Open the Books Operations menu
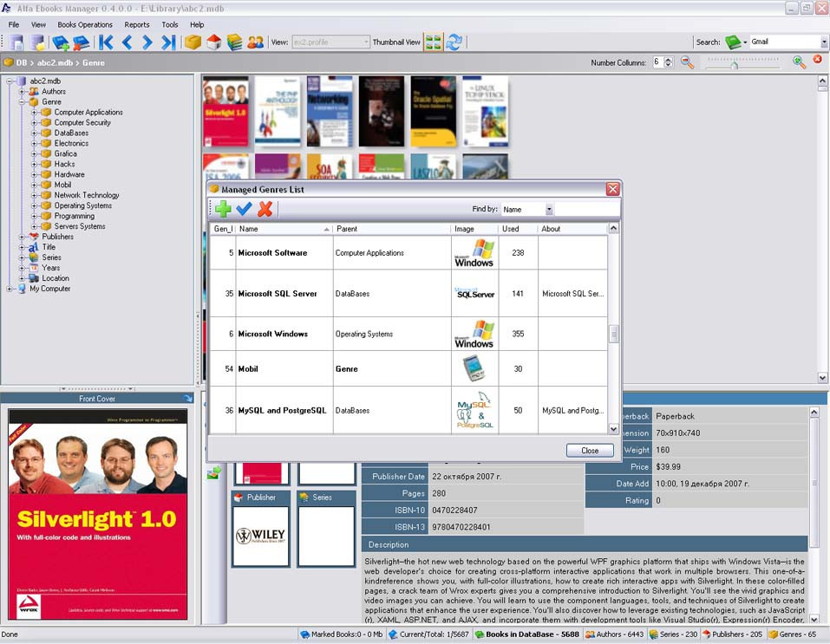830x644 pixels. coord(85,24)
